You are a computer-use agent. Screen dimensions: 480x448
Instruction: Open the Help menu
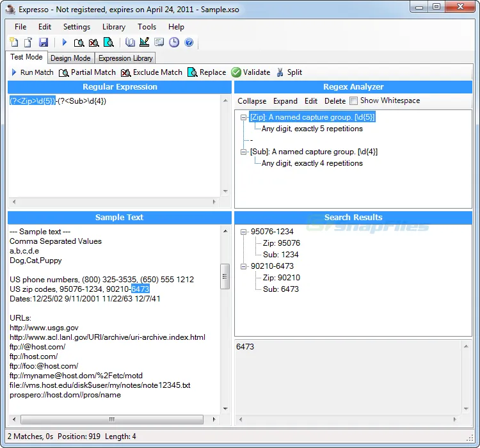coord(177,27)
